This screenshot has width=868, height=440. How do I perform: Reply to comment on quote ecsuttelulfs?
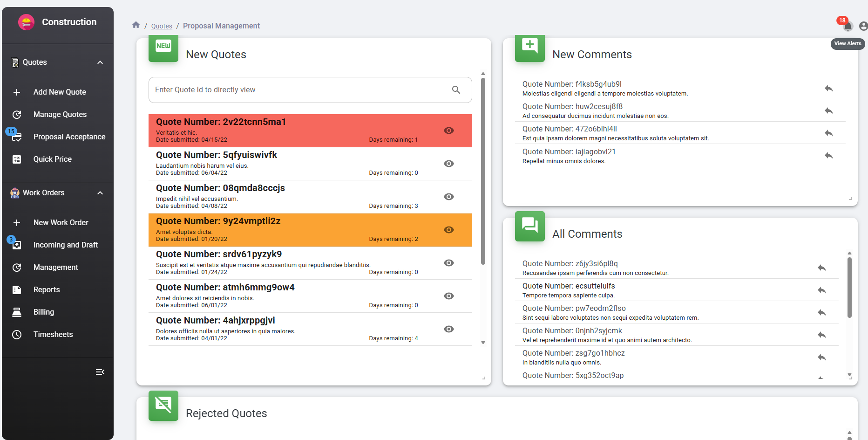pos(821,290)
